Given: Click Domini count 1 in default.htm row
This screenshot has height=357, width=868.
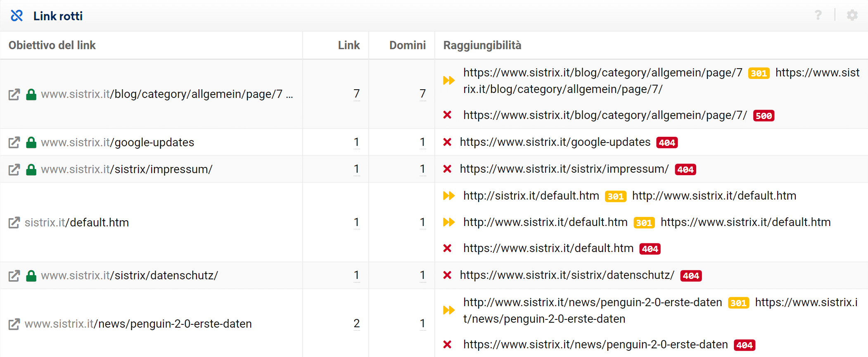Looking at the screenshot, I should [x=423, y=223].
